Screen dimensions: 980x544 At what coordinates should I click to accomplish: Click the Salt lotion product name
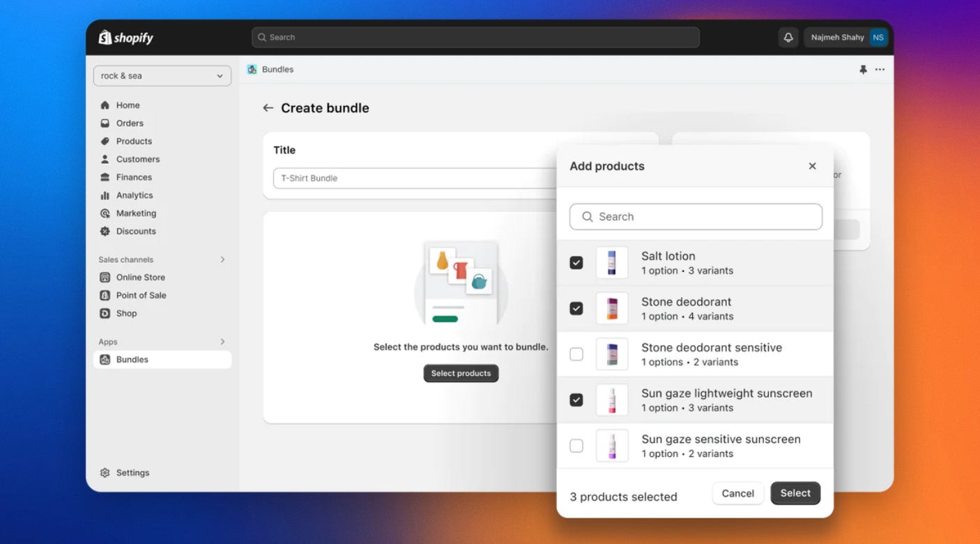(668, 256)
